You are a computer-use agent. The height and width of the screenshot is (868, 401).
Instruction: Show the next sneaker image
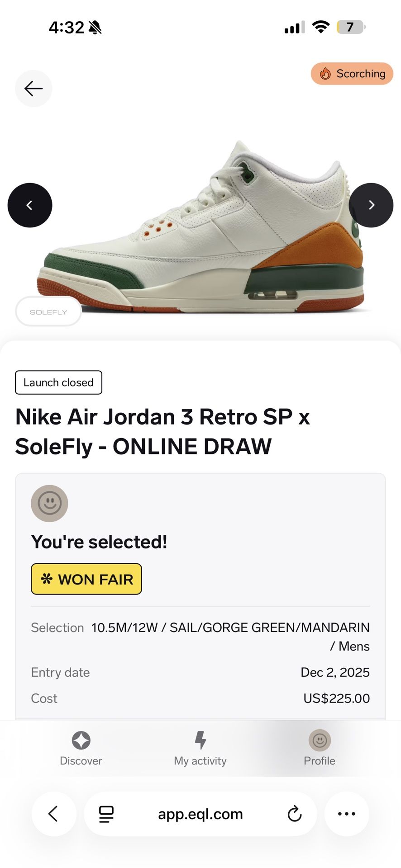[x=371, y=205]
